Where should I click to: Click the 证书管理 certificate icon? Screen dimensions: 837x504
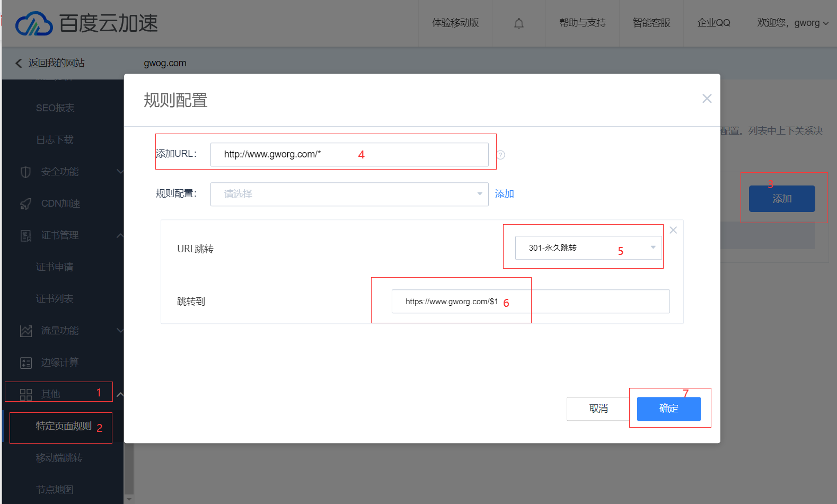pyautogui.click(x=25, y=236)
